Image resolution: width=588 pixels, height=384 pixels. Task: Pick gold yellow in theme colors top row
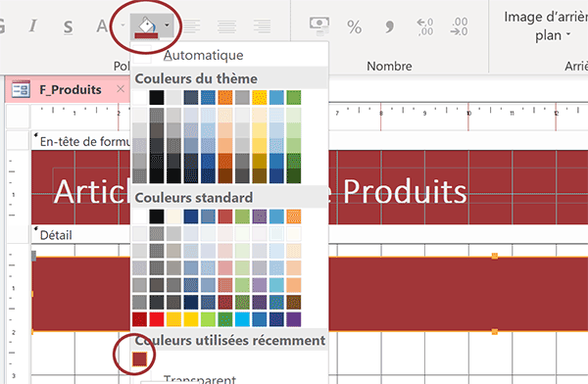[260, 98]
